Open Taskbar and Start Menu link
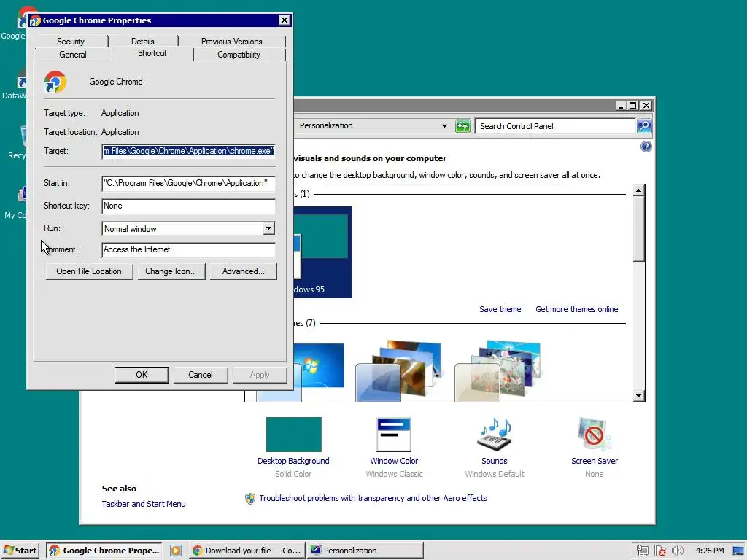 (x=144, y=504)
